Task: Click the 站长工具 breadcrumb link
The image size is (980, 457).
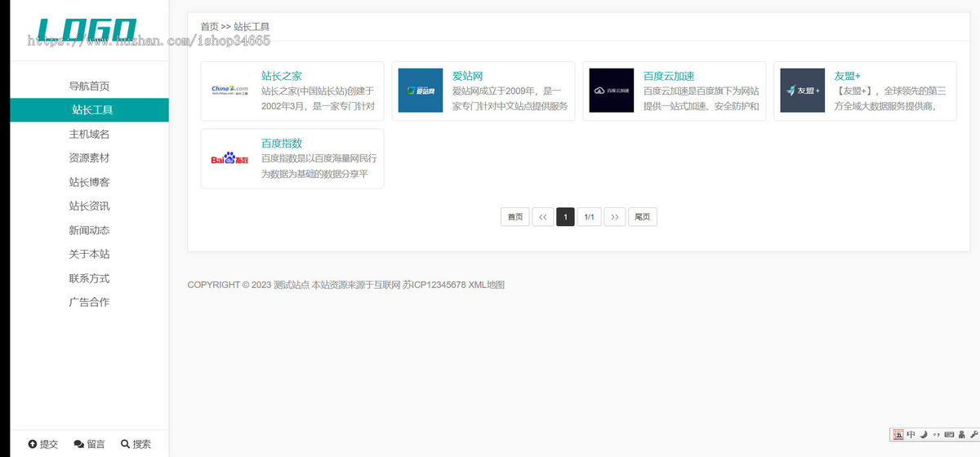Action: (x=252, y=27)
